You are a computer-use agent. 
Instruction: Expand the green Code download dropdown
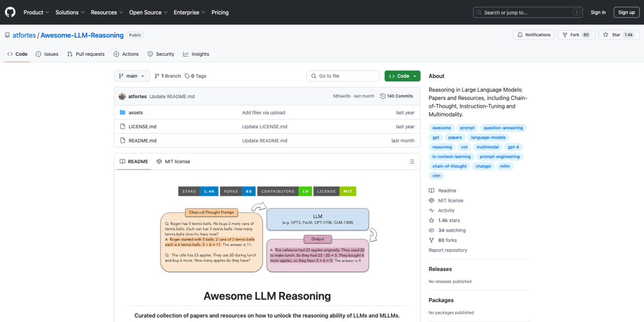402,76
